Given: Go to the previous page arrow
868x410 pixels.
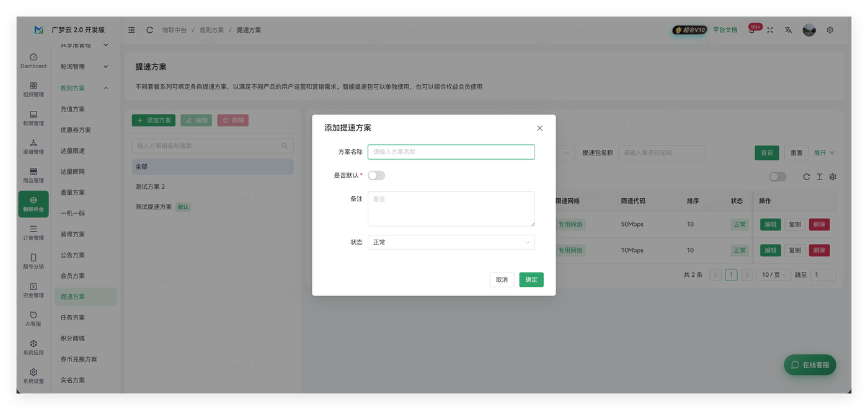Looking at the screenshot, I should coord(715,274).
